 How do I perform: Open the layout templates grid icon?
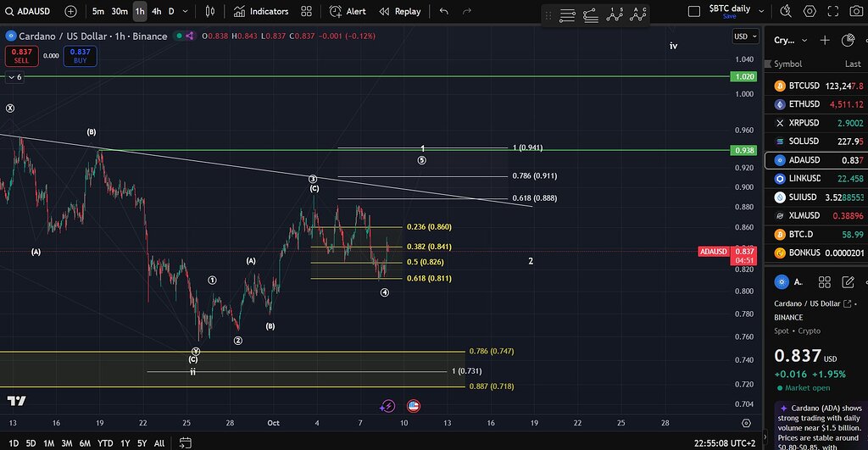(x=306, y=11)
